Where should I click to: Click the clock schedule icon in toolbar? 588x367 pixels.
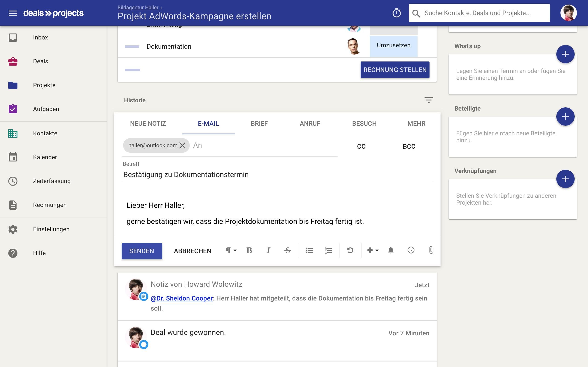click(x=411, y=250)
